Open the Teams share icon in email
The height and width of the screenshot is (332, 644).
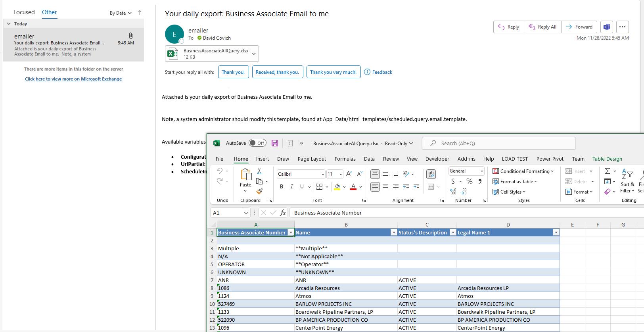point(606,27)
